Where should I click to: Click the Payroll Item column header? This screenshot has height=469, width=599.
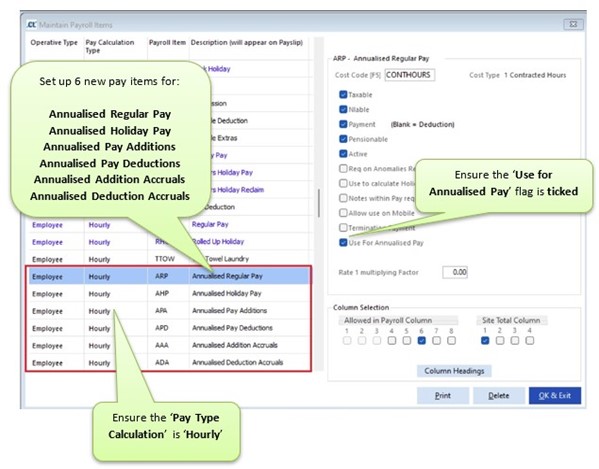tap(167, 42)
